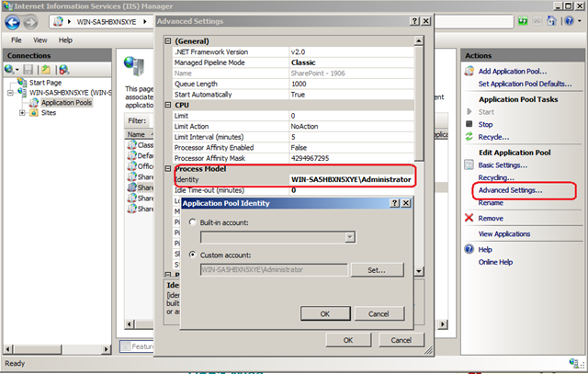Screen dimensions: 588x374
Task: Close the Application Pool Identity dialog
Action: [406, 203]
